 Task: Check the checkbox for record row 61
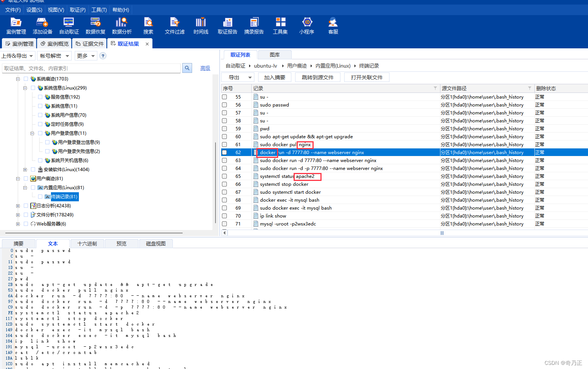pyautogui.click(x=225, y=145)
